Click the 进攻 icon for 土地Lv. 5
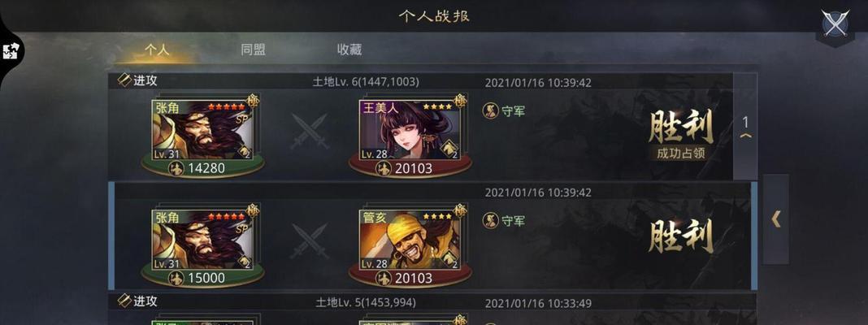This screenshot has height=325, width=868. tap(124, 301)
